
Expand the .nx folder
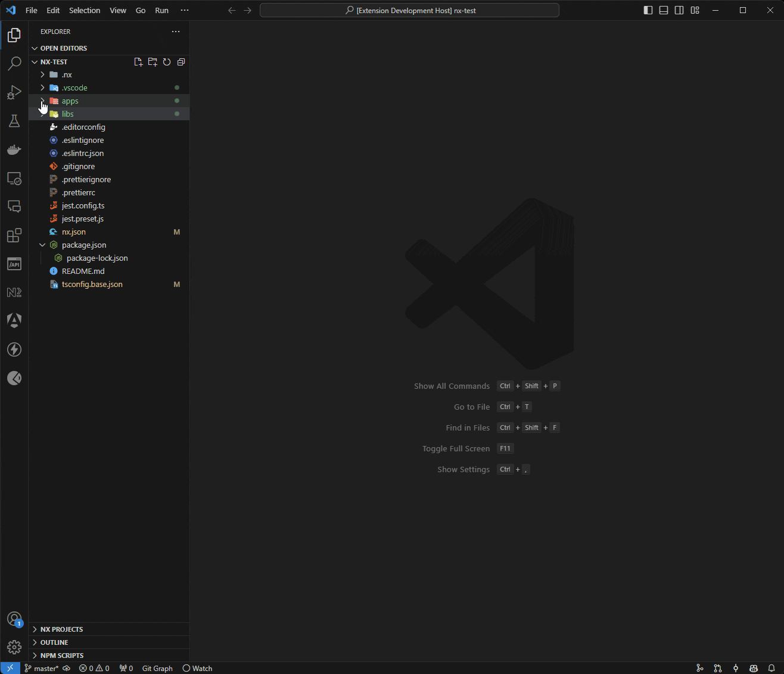click(109, 74)
